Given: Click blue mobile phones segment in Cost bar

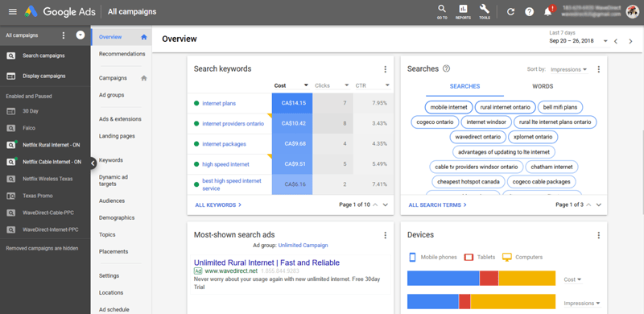Looking at the screenshot, I should 444,279.
